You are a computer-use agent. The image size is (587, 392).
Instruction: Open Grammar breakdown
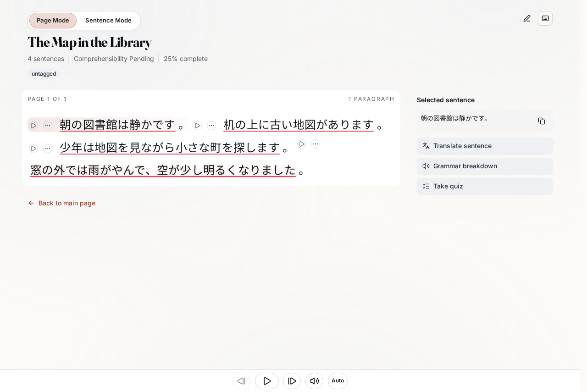click(485, 166)
